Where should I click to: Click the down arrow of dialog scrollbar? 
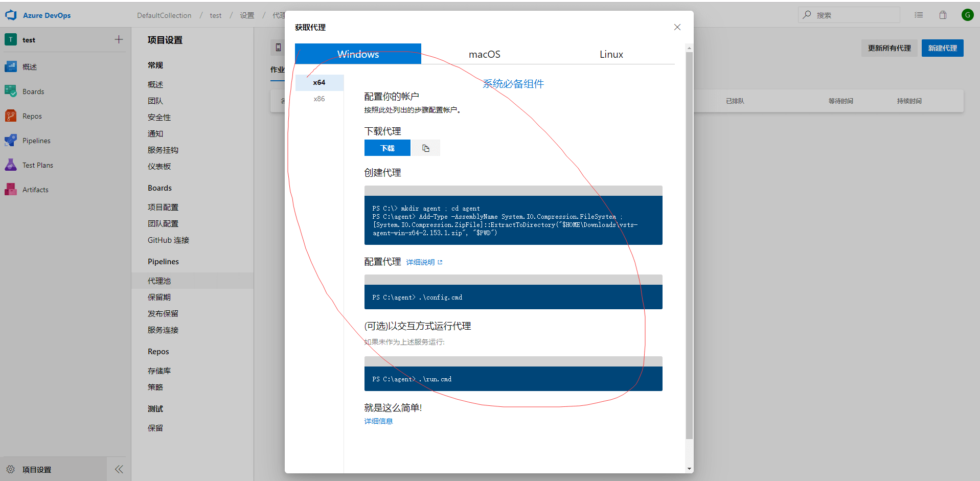pyautogui.click(x=689, y=468)
